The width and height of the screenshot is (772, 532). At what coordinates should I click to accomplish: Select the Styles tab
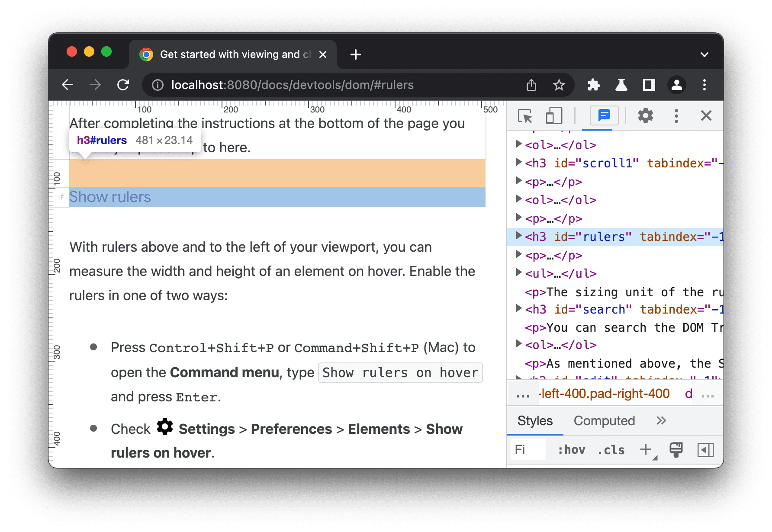click(535, 421)
